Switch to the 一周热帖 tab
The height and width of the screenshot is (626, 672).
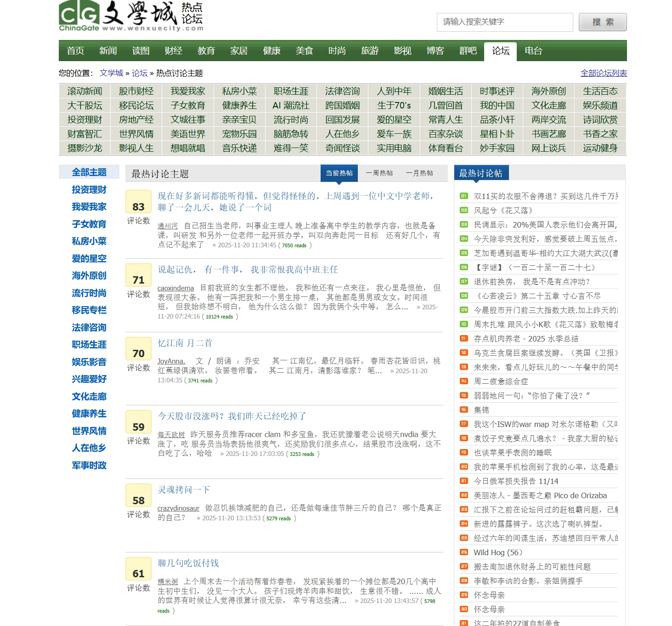pos(379,173)
